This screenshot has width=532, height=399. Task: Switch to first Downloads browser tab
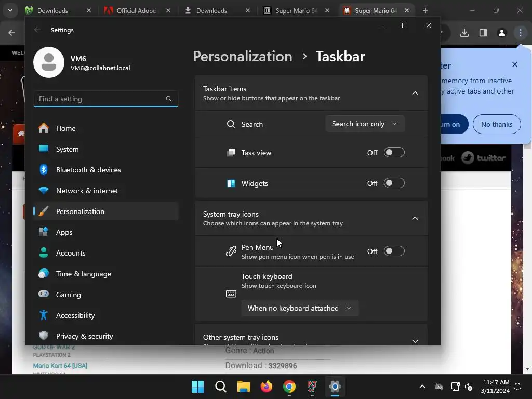point(58,10)
